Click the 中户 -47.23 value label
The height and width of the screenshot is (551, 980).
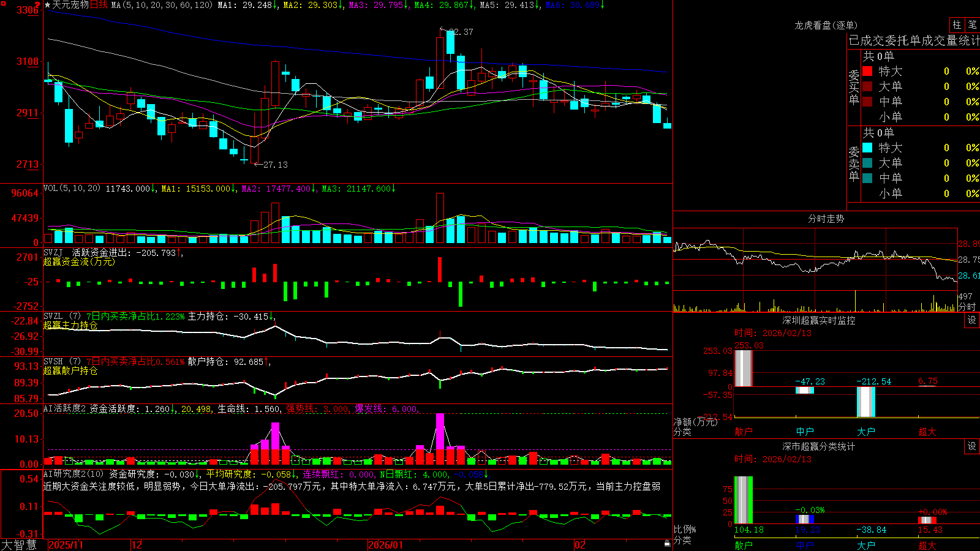[x=810, y=381]
